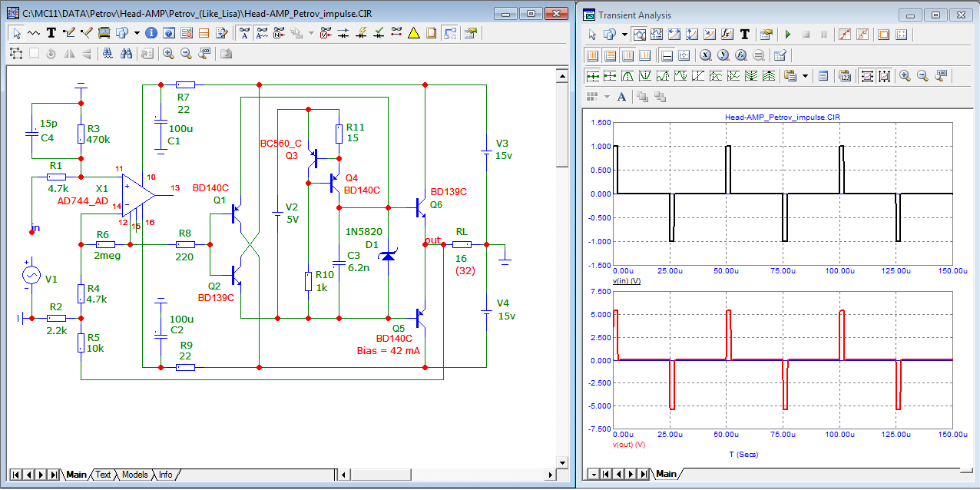Click the RL load resistor component
The image size is (980, 490).
point(462,244)
